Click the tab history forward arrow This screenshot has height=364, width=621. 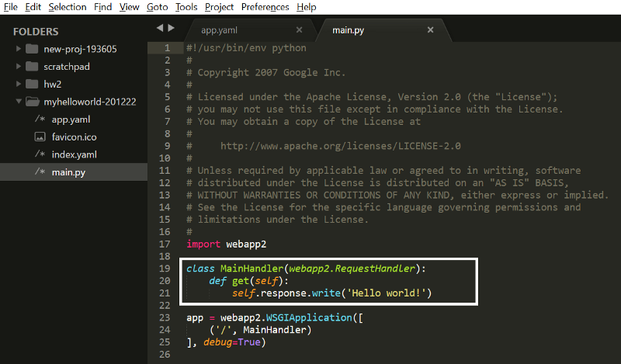point(170,28)
